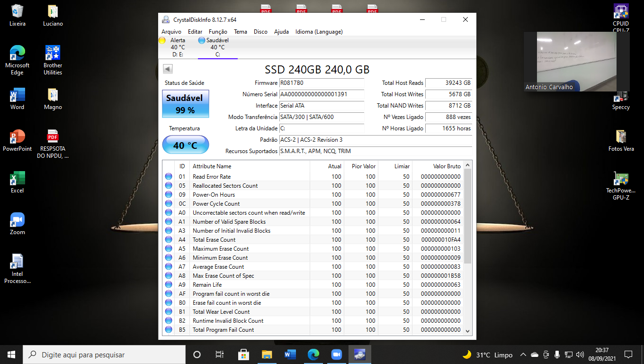The width and height of the screenshot is (644, 364).
Task: Open the Função menu
Action: click(218, 32)
